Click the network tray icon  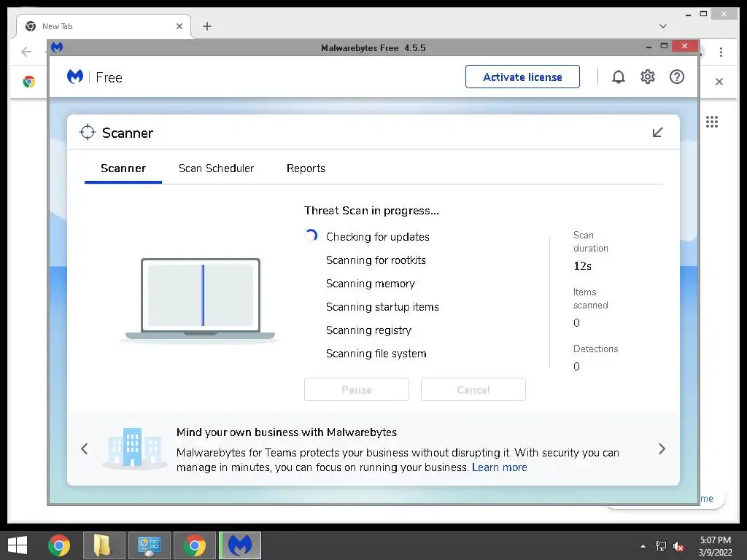pyautogui.click(x=661, y=545)
